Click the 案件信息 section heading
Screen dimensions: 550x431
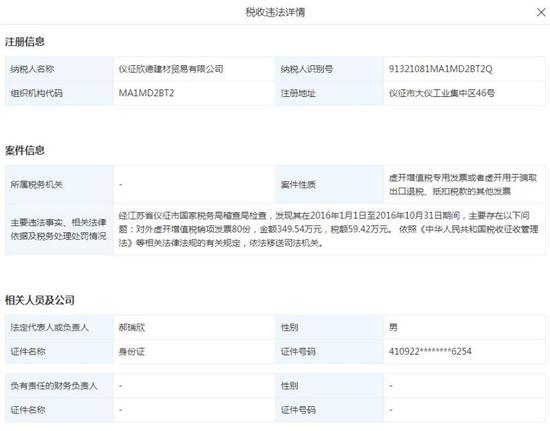[x=25, y=150]
